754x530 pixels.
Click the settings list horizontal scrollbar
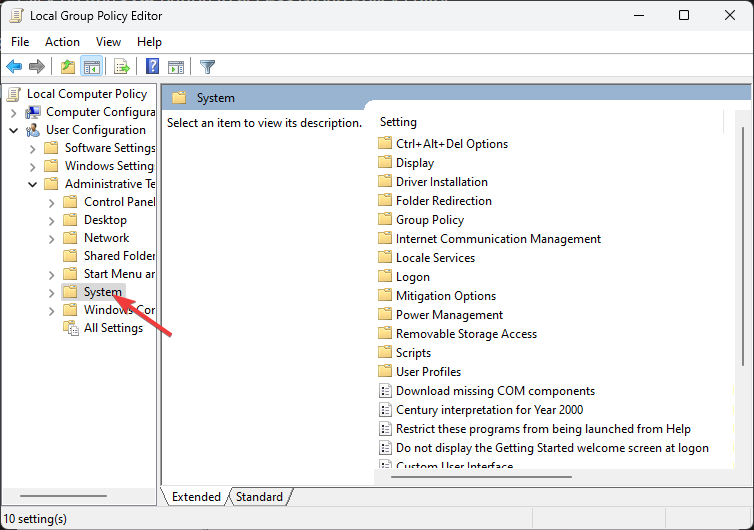tap(481, 477)
